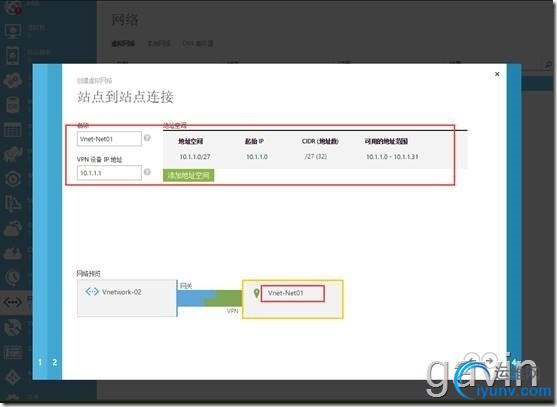Open Virtual Machines monitor icon in sidebar

tap(13, 31)
